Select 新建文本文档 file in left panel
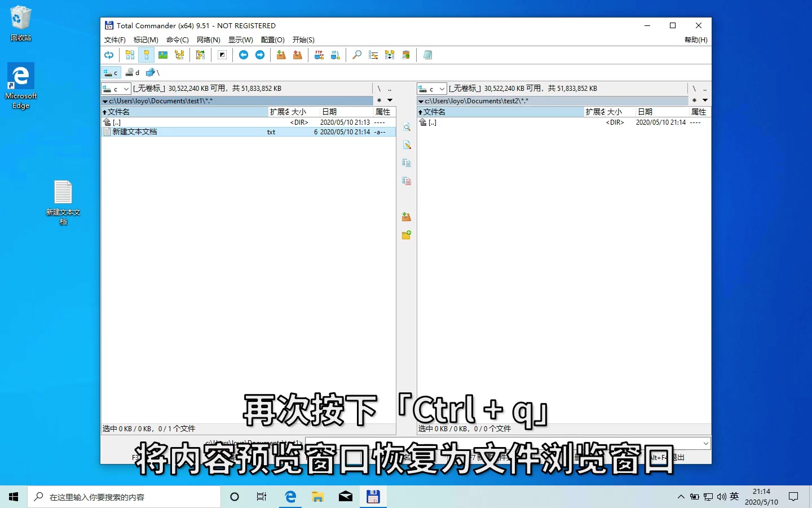 (x=248, y=132)
